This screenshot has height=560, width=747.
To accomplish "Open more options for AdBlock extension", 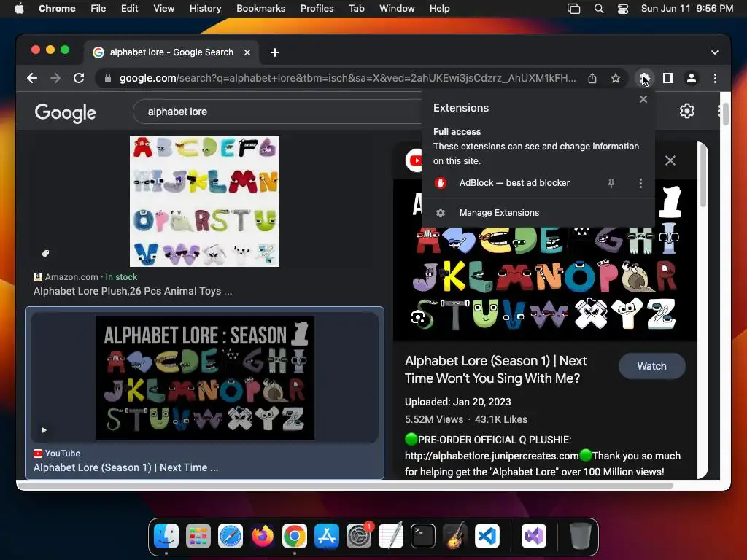I will (x=640, y=183).
